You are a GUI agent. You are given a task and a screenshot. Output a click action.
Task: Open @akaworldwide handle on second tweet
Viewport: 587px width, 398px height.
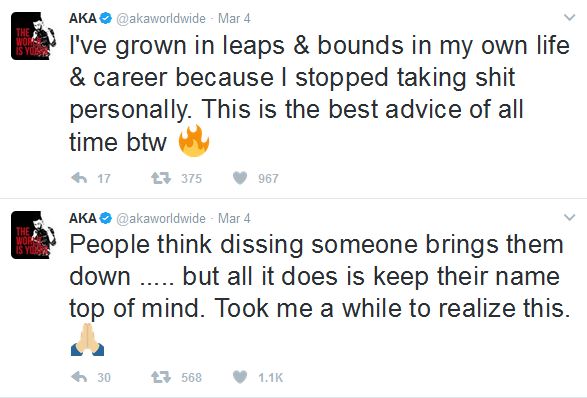tap(161, 218)
